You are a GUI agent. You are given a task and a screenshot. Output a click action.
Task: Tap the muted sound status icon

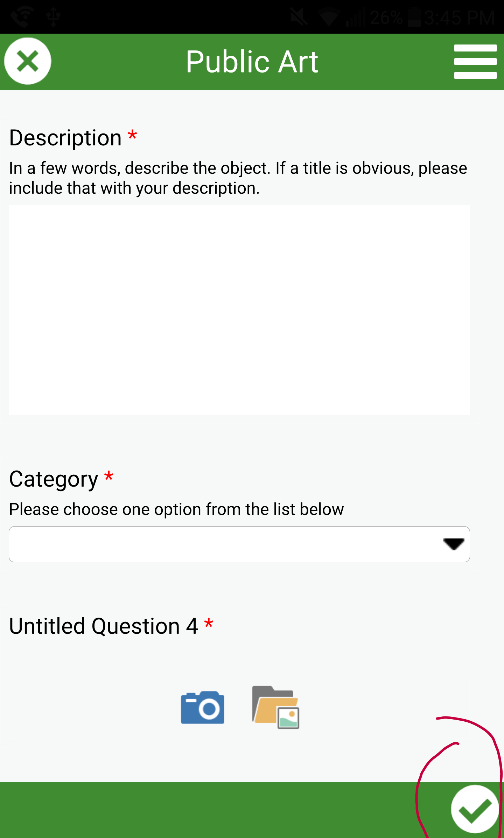click(299, 17)
